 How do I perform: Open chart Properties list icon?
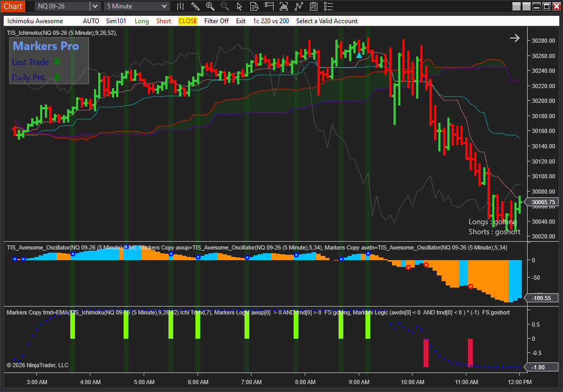(328, 6)
